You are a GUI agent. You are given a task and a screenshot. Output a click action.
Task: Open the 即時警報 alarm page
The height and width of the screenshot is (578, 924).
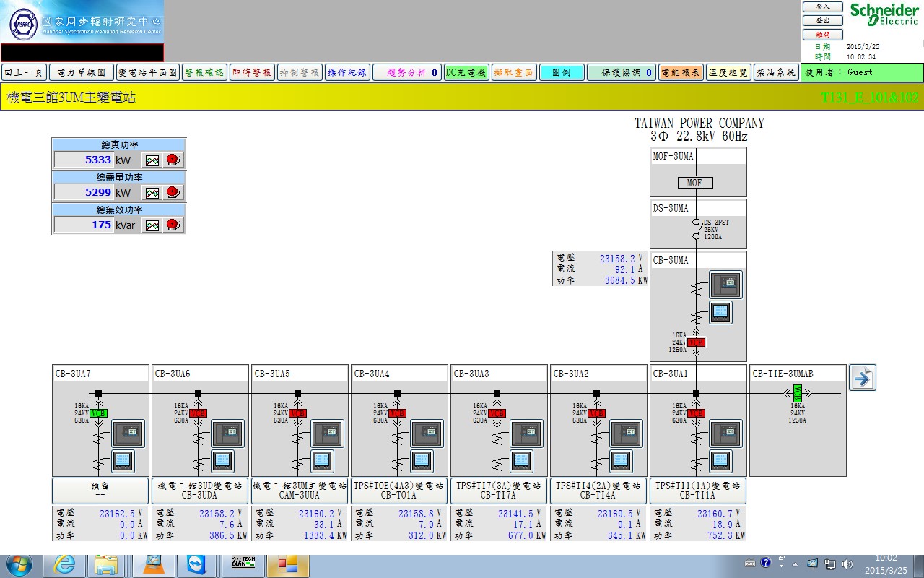click(252, 72)
